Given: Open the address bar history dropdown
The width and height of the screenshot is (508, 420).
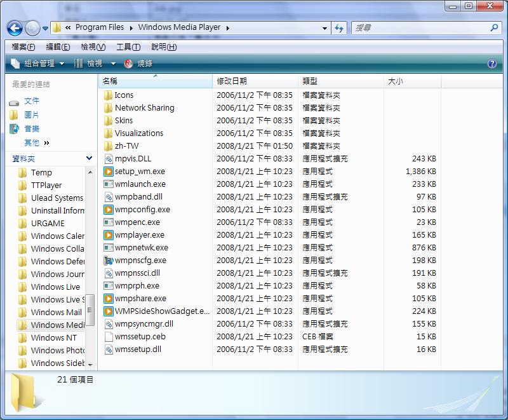Looking at the screenshot, I should [x=324, y=28].
